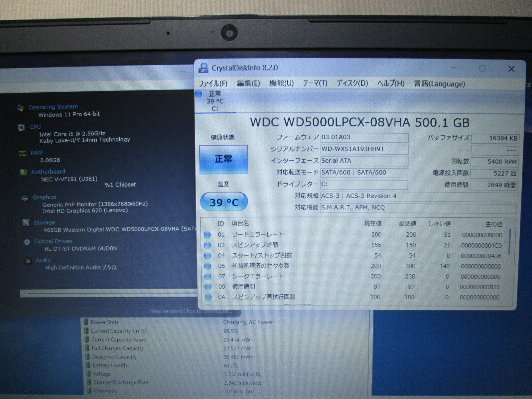Click the status orb for SMART row 0A
The height and width of the screenshot is (399, 532).
coord(208,297)
